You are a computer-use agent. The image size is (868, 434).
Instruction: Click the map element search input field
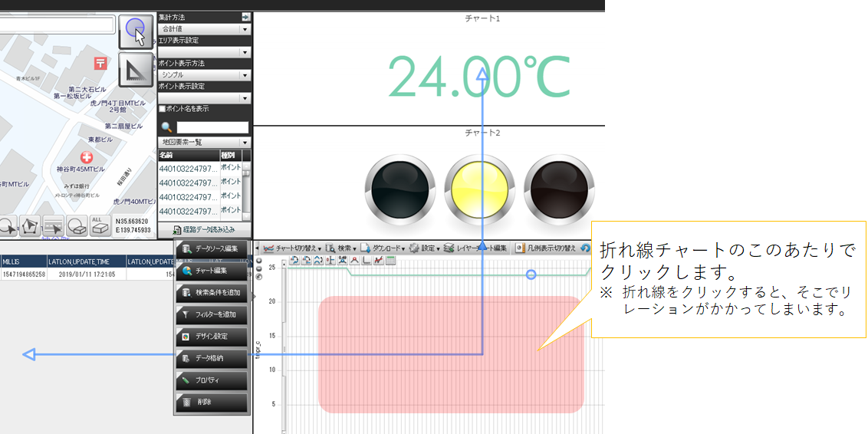(212, 128)
